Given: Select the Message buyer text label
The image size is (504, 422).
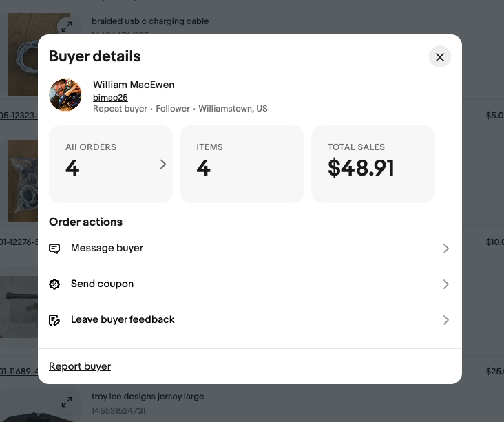Looking at the screenshot, I should coord(107,248).
